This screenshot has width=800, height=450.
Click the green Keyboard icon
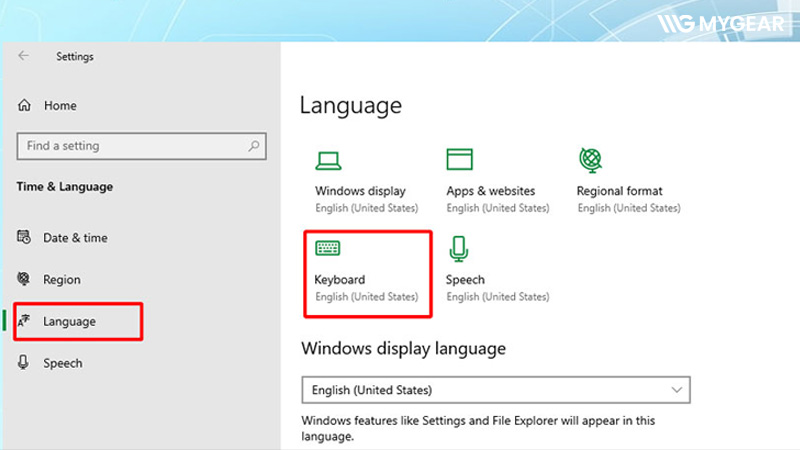pyautogui.click(x=328, y=248)
